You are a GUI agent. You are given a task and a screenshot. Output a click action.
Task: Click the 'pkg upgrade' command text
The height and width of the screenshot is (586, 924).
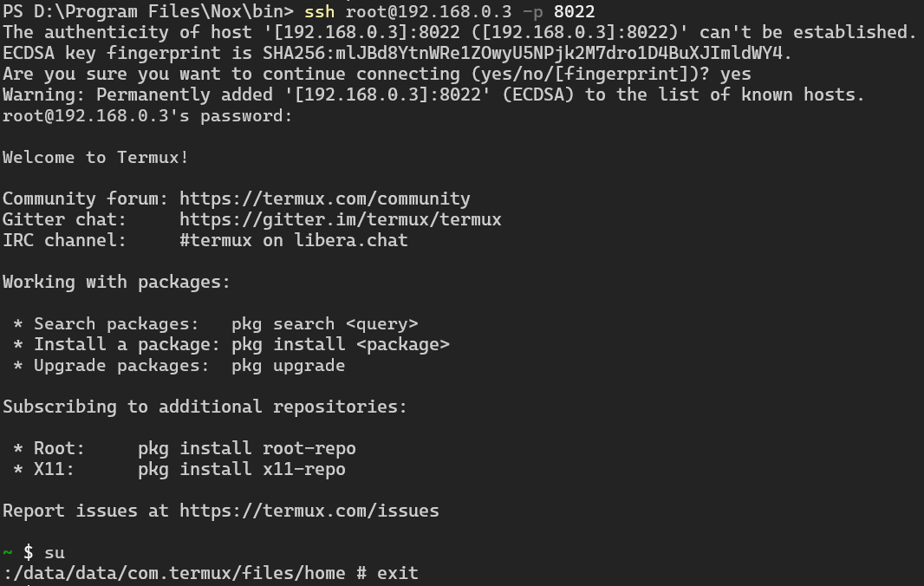[x=288, y=366]
